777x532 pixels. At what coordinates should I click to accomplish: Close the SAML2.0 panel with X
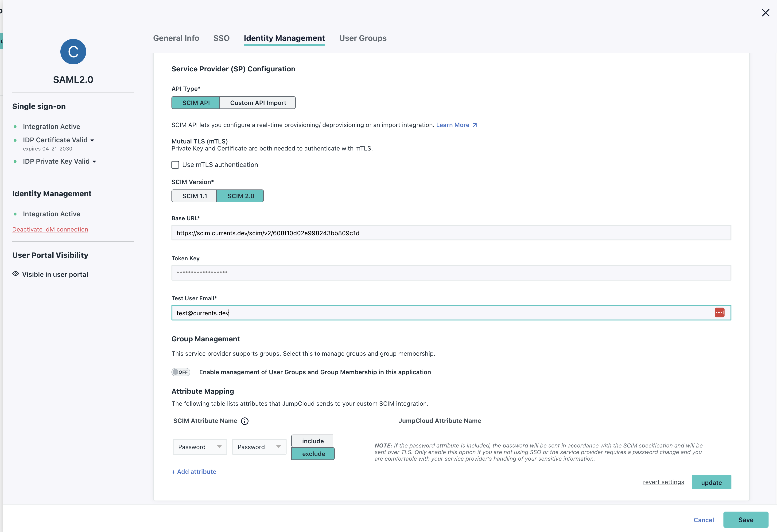pos(765,13)
